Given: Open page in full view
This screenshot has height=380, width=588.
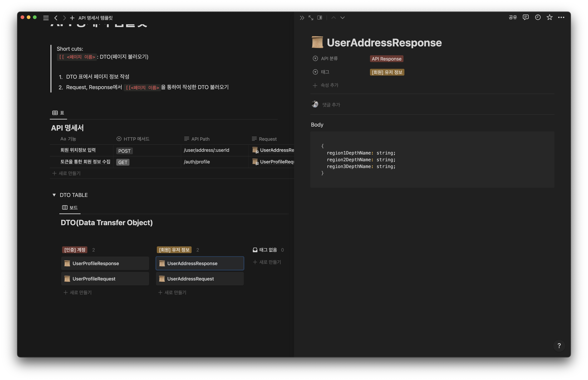Looking at the screenshot, I should click(311, 18).
